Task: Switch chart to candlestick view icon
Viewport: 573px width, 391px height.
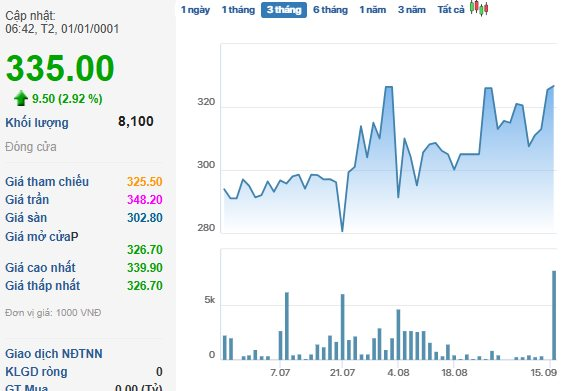Action: click(x=479, y=8)
